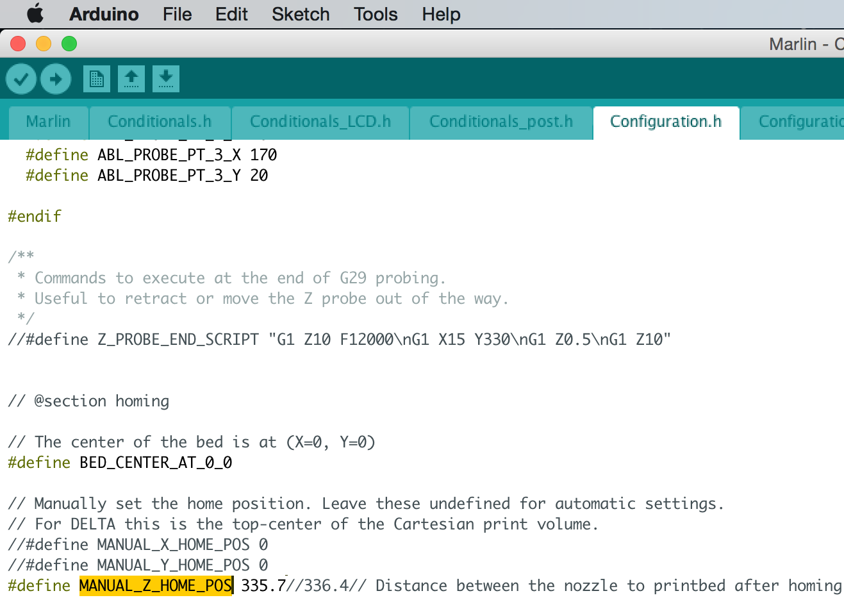Click the highlighted MANUAL_Z_HOME_POS text
Screen dimensions: 844x616
(x=156, y=585)
